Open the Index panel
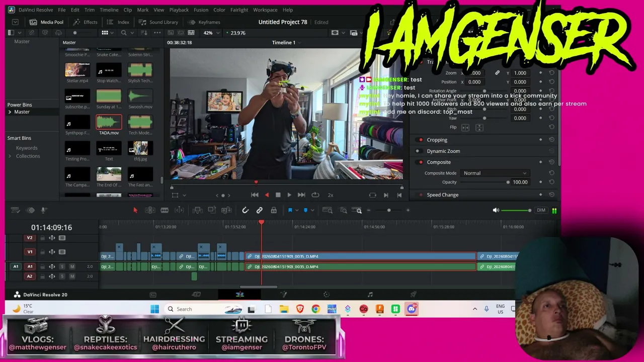 (118, 22)
